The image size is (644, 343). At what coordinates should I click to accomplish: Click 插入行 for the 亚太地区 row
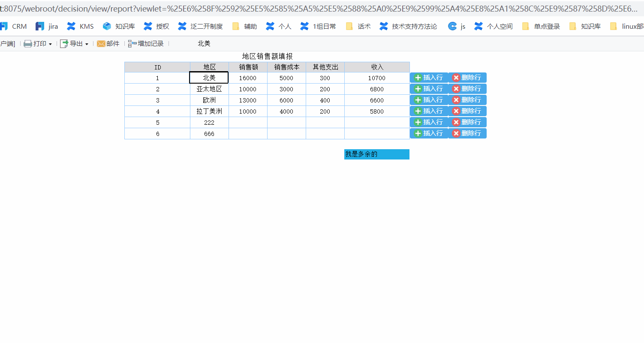click(429, 89)
